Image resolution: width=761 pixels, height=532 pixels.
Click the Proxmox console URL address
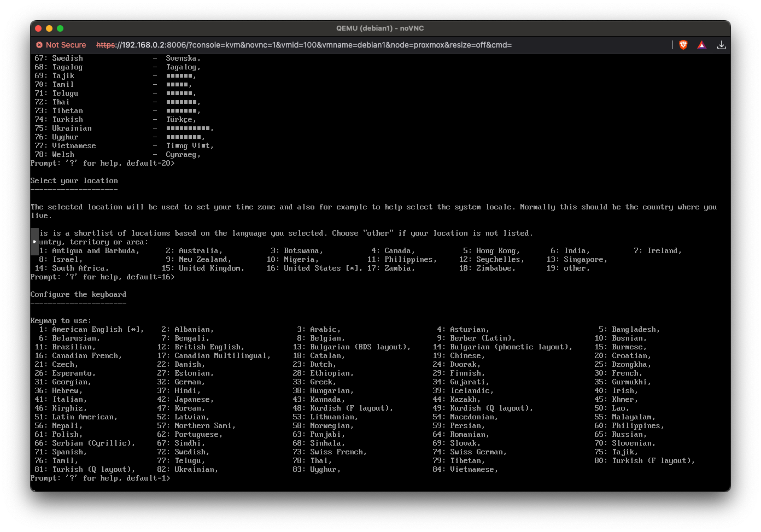tap(303, 45)
